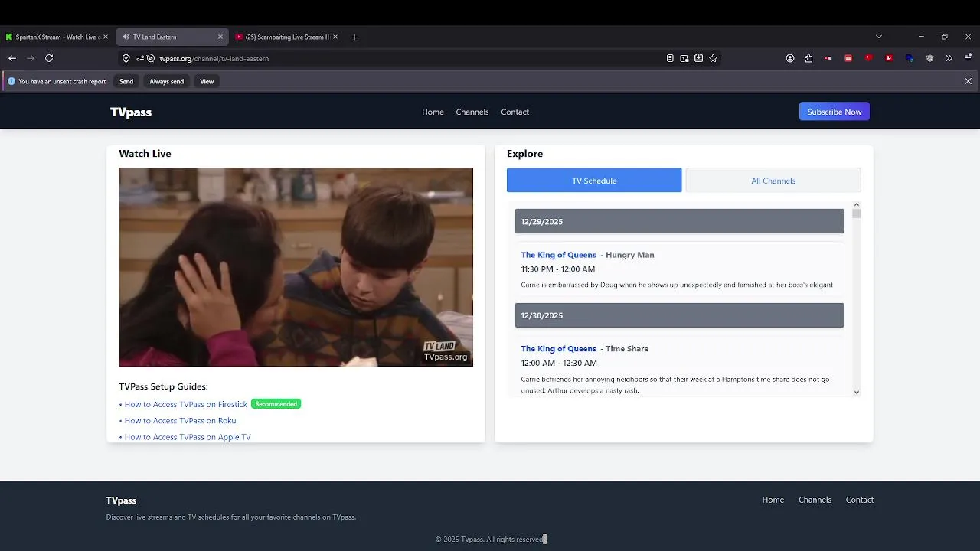Click the schedule scrollbar thumb
980x551 pixels.
click(x=857, y=214)
